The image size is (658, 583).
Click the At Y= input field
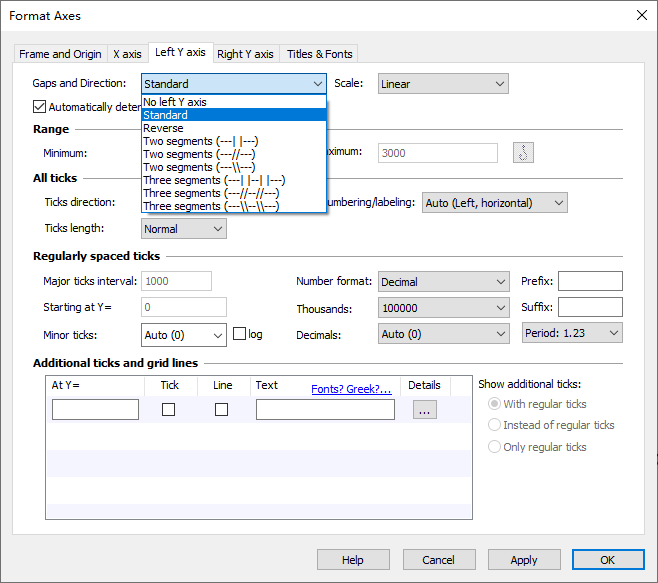coord(95,409)
